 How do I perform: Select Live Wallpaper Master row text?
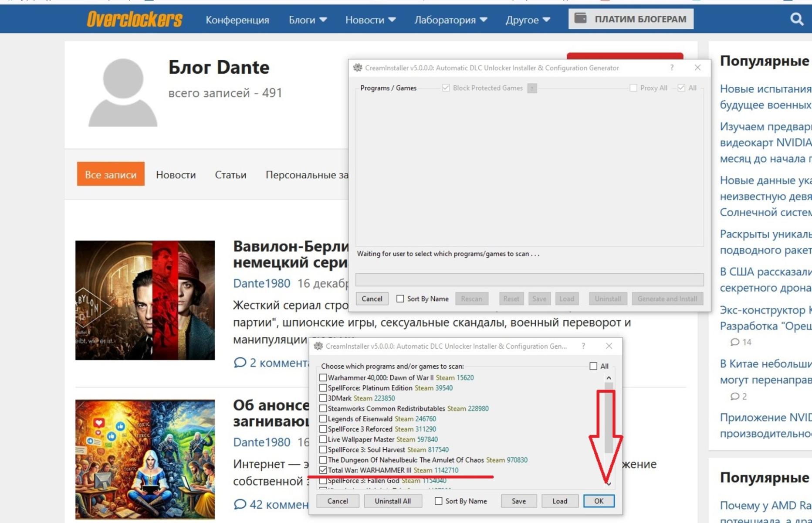click(x=383, y=439)
